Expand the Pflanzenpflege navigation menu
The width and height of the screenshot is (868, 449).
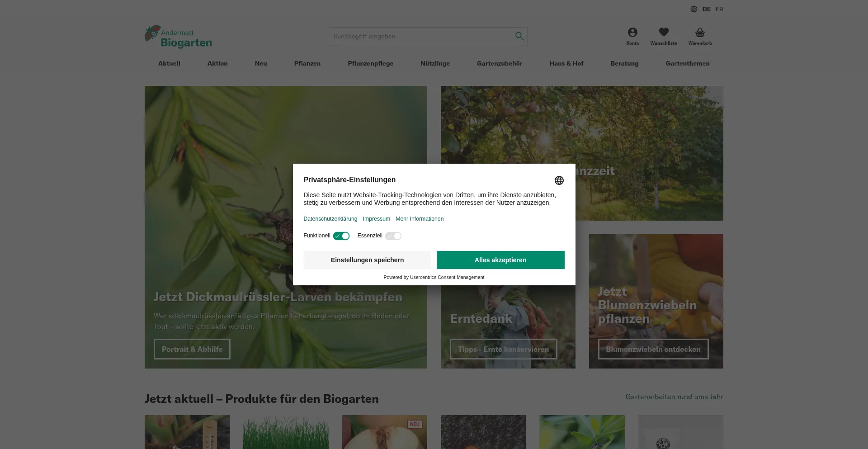(x=370, y=63)
